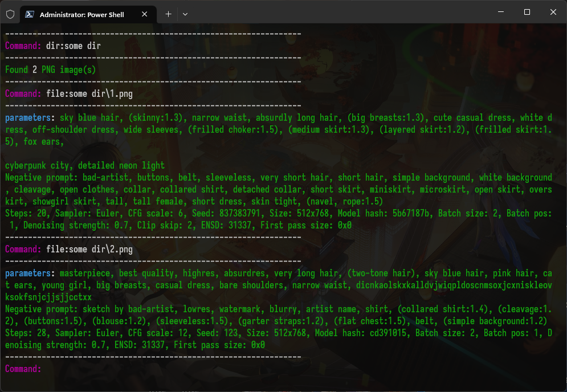Click the 'file:some dir\1.png' command text
This screenshot has width=567, height=392.
pyautogui.click(x=89, y=94)
